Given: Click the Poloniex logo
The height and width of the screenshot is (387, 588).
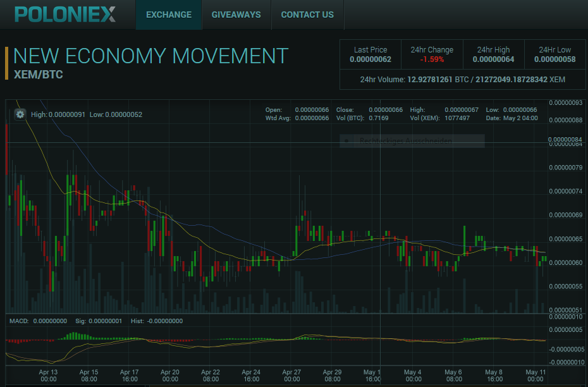Looking at the screenshot, I should [x=65, y=15].
